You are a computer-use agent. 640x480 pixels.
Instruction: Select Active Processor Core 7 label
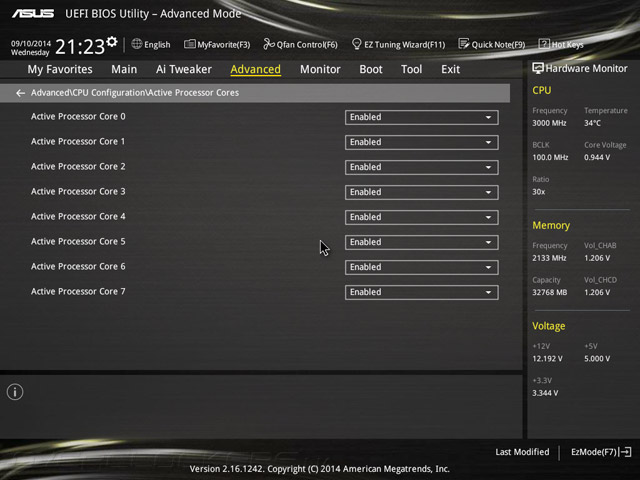pyautogui.click(x=78, y=291)
